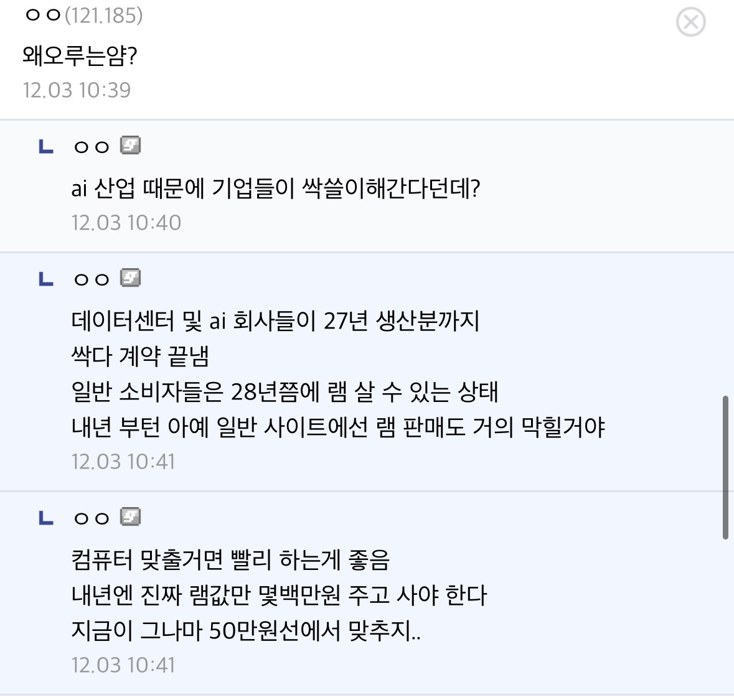Click the timestamp 12.03 10:41 on the second reply
The width and height of the screenshot is (734, 700).
(122, 461)
